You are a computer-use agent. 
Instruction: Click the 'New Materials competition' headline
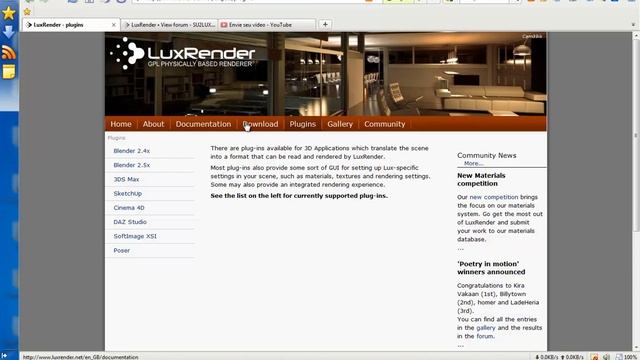(481, 180)
